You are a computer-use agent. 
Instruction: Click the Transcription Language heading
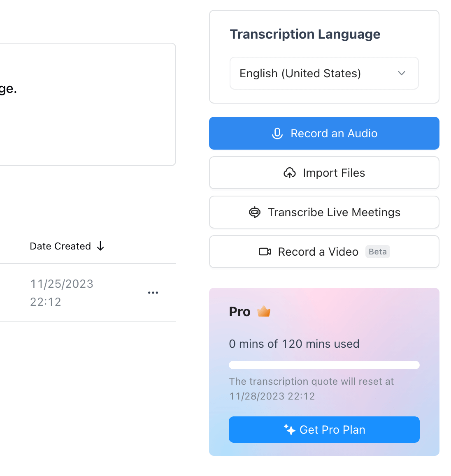[305, 34]
